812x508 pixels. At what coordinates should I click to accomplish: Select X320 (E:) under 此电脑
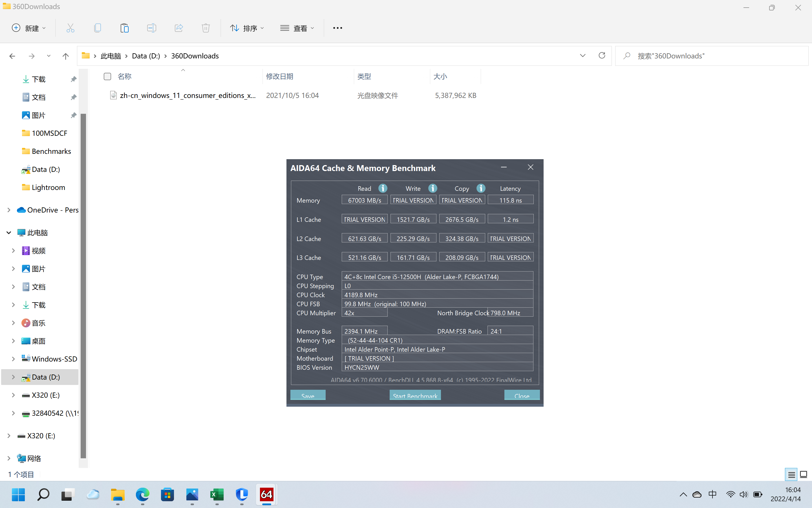tap(41, 395)
